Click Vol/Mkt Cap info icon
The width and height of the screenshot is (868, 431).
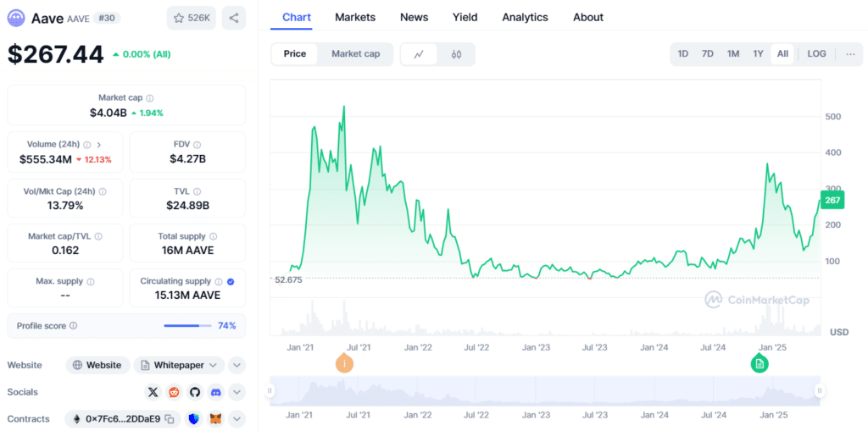(x=103, y=191)
